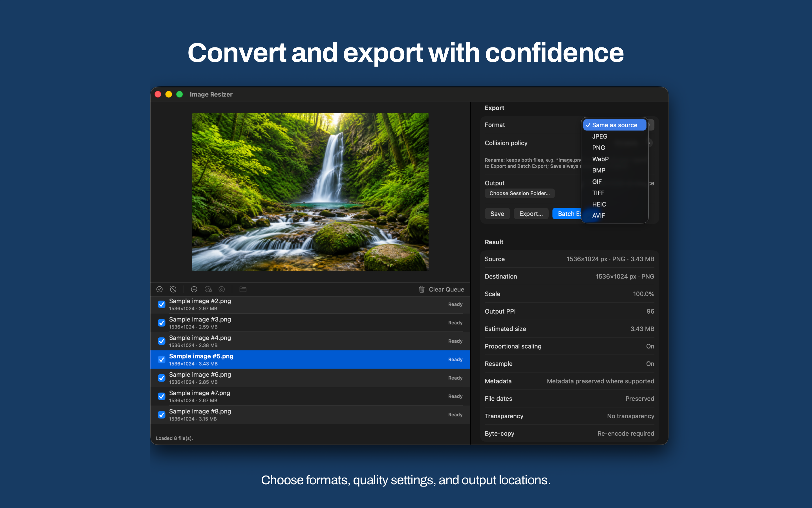Select the 'Sample image #7.png' row name
Viewport: 812px width, 508px height.
[200, 393]
